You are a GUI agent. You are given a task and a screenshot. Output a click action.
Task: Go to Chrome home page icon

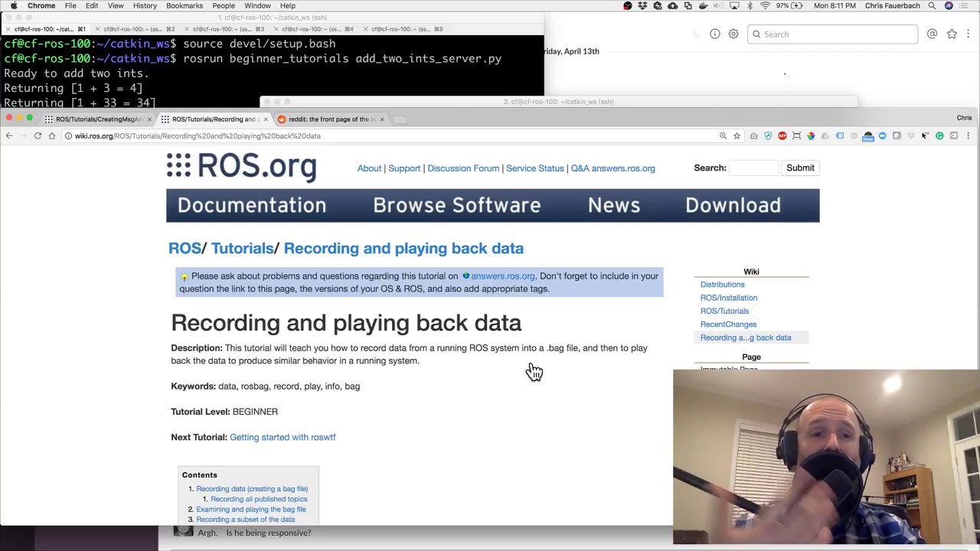tap(52, 135)
